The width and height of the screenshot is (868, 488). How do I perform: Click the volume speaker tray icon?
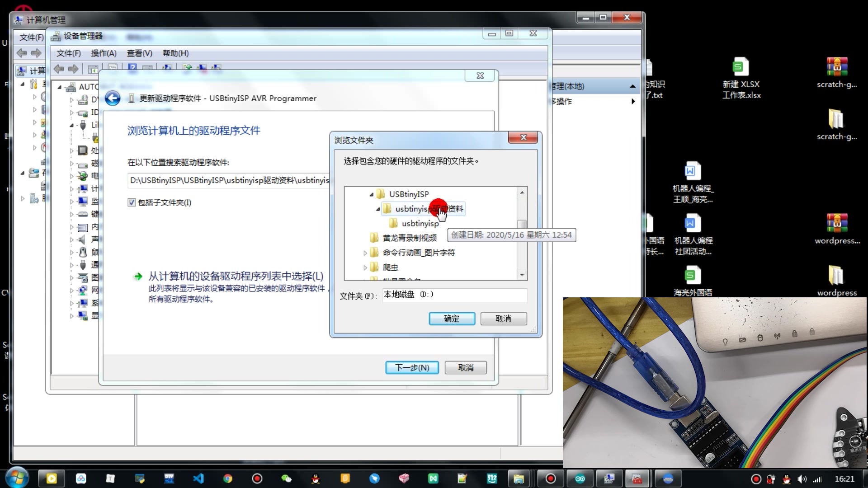coord(802,479)
